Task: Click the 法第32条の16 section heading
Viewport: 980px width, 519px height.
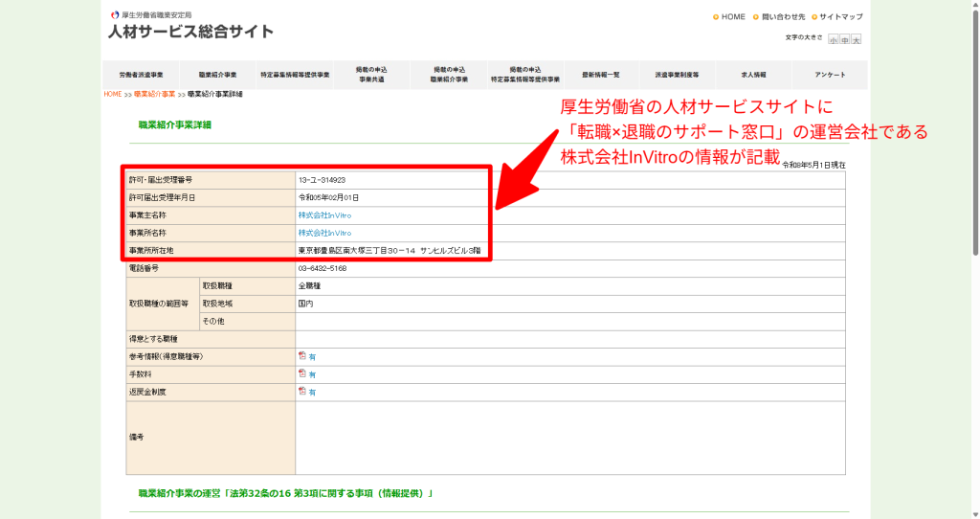Action: point(285,493)
